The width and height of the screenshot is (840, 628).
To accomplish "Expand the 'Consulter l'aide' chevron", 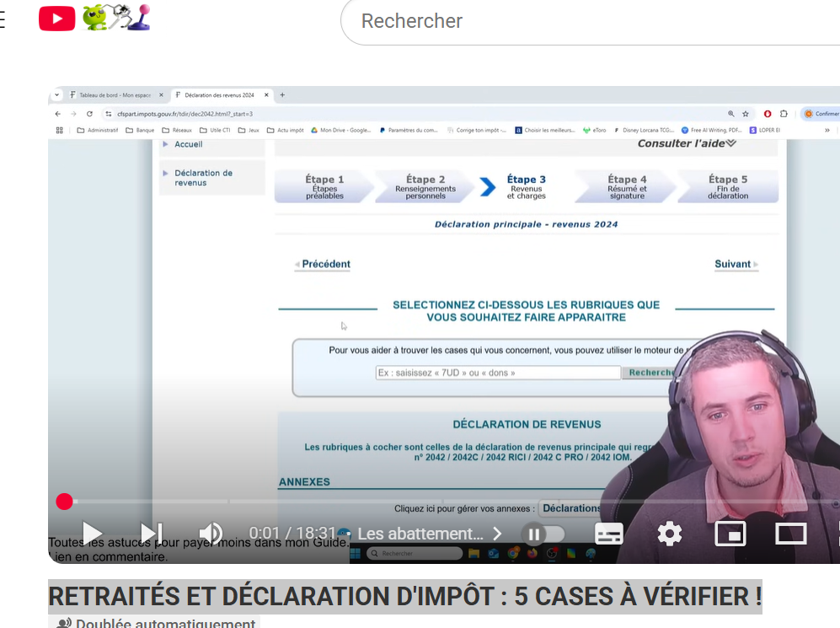I will 730,143.
